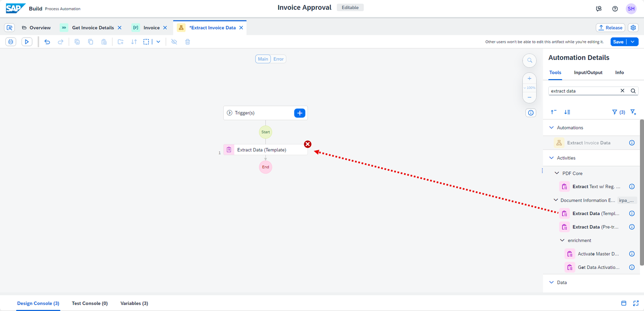Screen dimensions: 644x311
Task: Click the red error badge on Extract Data step
Action: [308, 144]
